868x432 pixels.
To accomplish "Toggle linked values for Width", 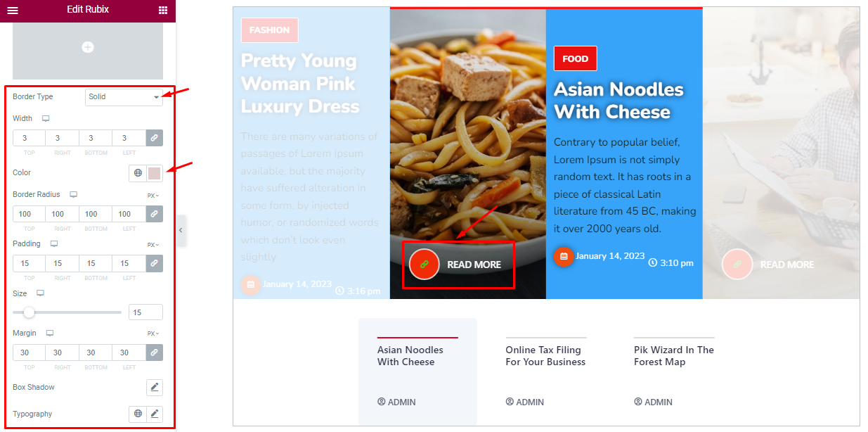I will (155, 138).
